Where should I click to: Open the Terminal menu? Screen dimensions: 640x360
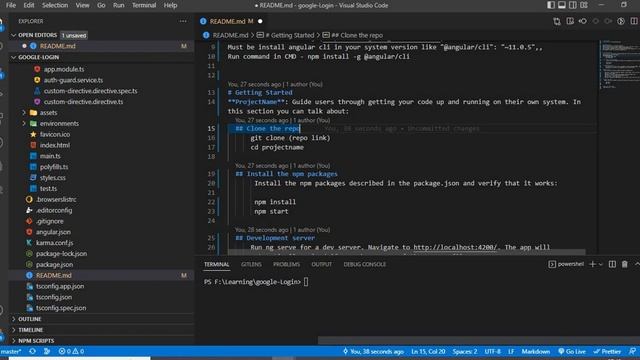point(144,5)
